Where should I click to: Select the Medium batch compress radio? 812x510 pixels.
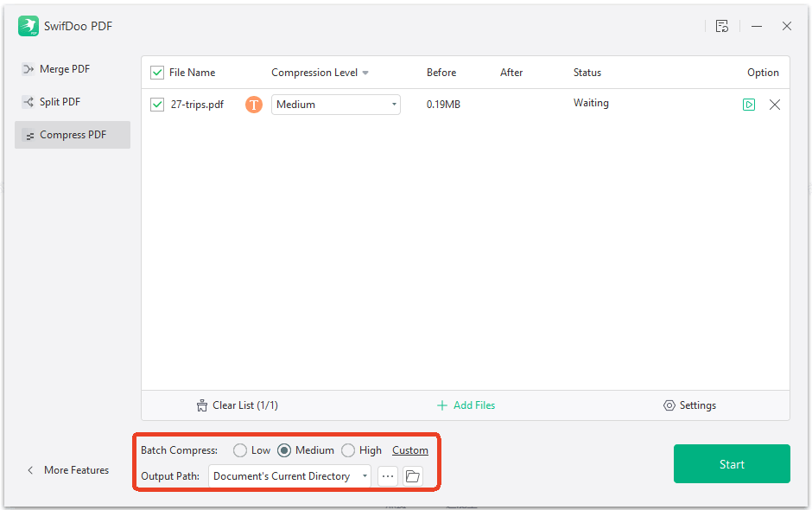pos(284,450)
